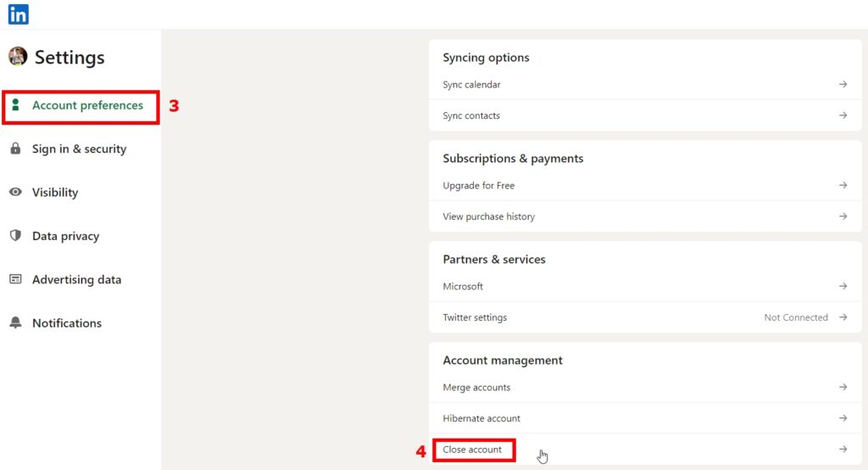Open Advertising data settings
Image resolution: width=868 pixels, height=470 pixels.
[x=76, y=279]
